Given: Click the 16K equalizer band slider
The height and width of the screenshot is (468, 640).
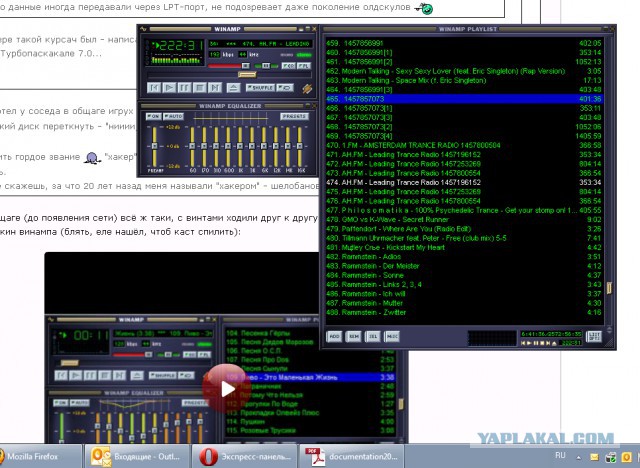Looking at the screenshot, I should point(300,146).
